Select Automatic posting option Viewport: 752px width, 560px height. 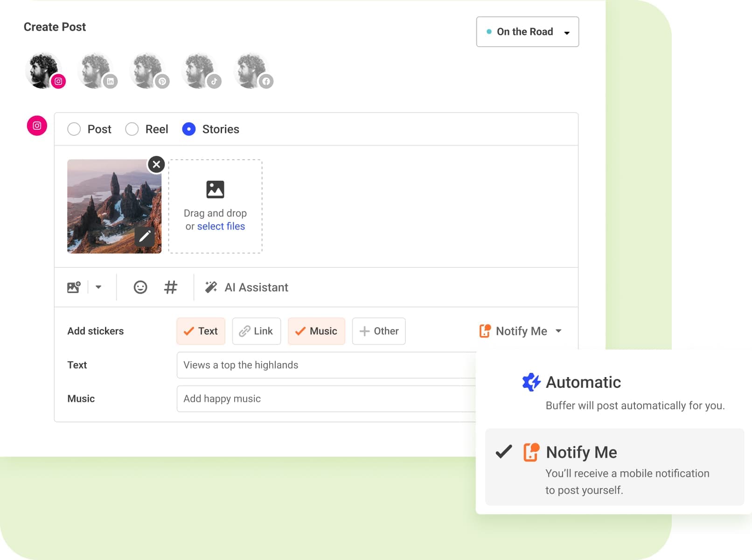pos(614,393)
